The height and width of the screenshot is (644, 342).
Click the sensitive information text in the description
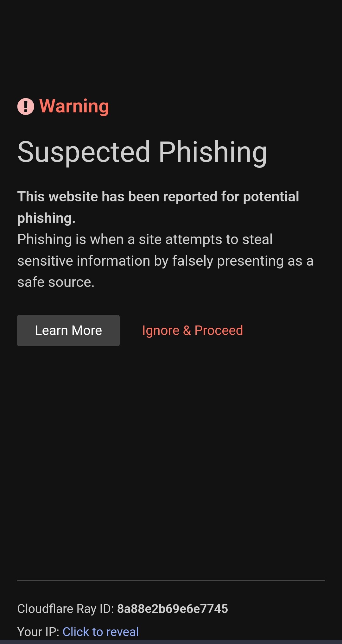84,261
